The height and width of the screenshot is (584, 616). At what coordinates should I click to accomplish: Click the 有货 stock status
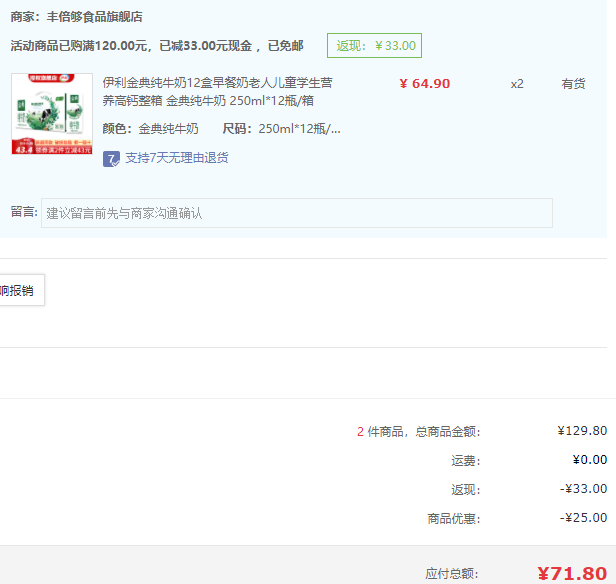[573, 84]
